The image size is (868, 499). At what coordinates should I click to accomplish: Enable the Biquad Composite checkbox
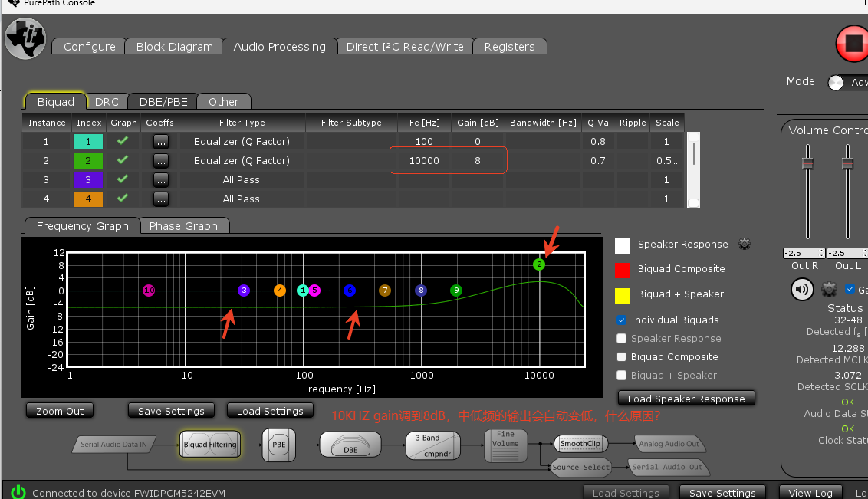tap(621, 357)
